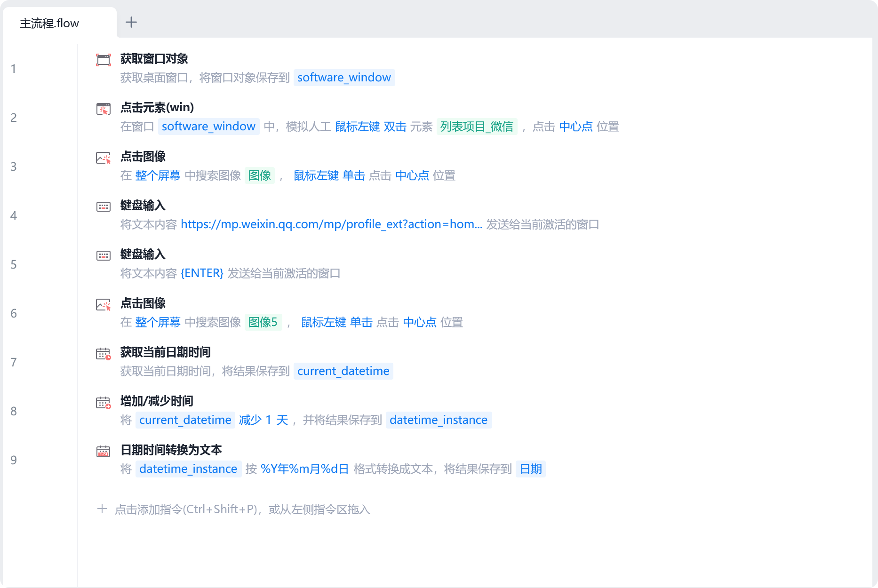The width and height of the screenshot is (878, 588).
Task: Click the calendar icon beside 获取当前日期时间
Action: (x=104, y=353)
